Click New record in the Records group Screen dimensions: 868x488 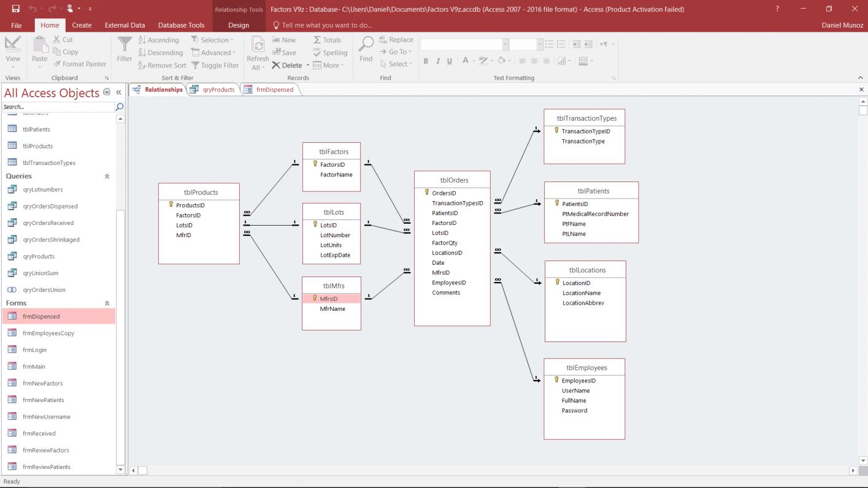[x=283, y=40]
